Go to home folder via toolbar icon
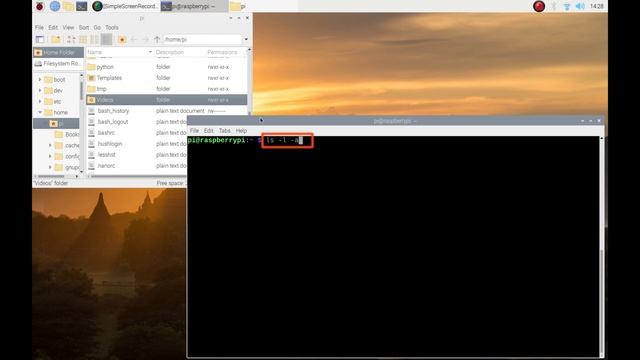The image size is (640, 360). pyautogui.click(x=122, y=39)
